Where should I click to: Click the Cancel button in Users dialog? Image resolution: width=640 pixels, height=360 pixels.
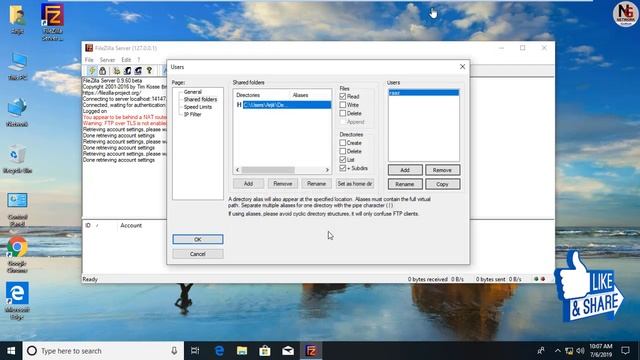tap(198, 254)
